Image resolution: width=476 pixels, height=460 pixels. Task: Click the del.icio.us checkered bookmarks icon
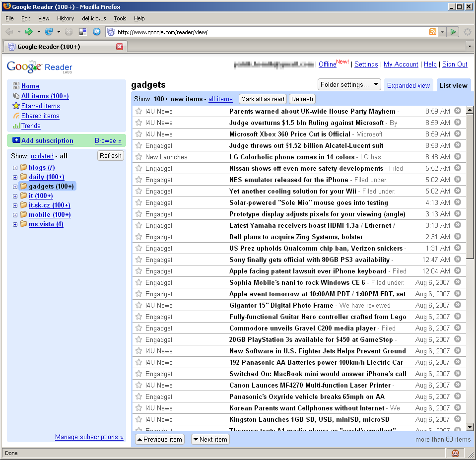click(83, 32)
